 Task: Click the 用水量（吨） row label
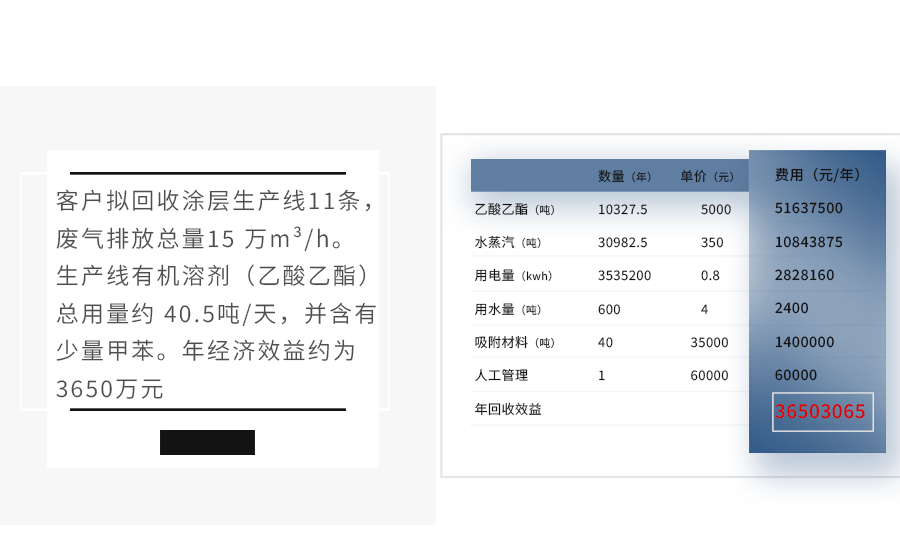508,309
